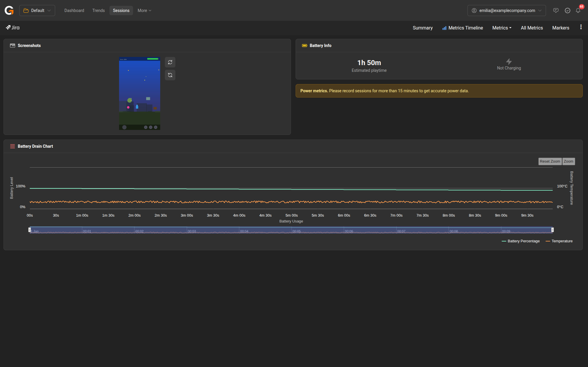The height and width of the screenshot is (367, 588).
Task: Open the notifications bell icon
Action: 578,11
